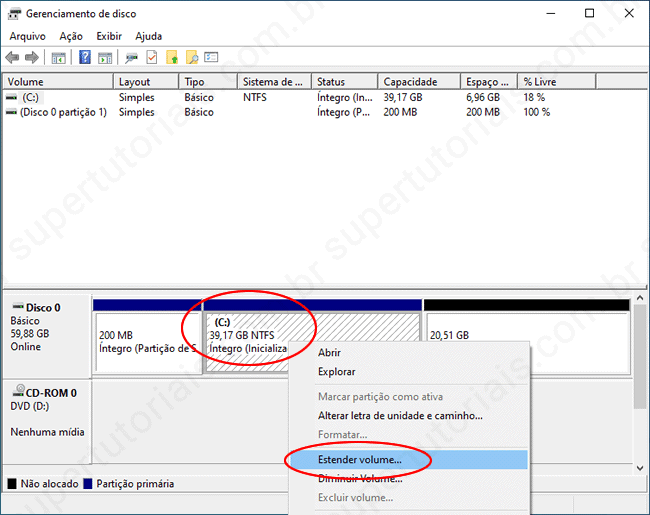Click the 18 % free cell
This screenshot has height=515, width=650.
point(534,97)
